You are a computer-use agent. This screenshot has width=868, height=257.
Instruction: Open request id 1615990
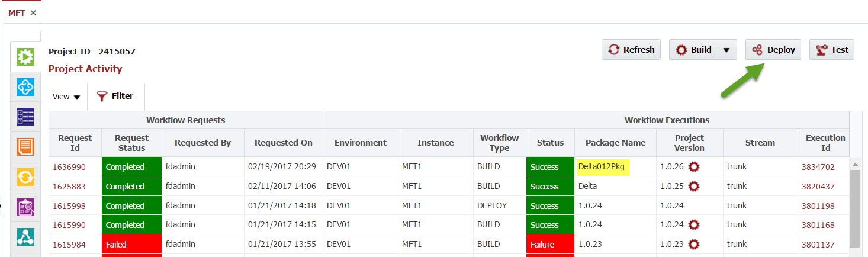(x=69, y=225)
